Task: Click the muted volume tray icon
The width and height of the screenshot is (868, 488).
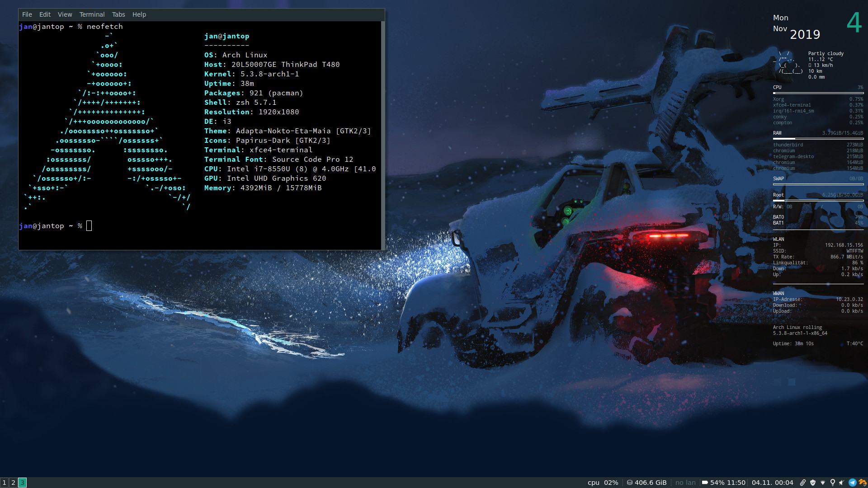Action: [842, 483]
